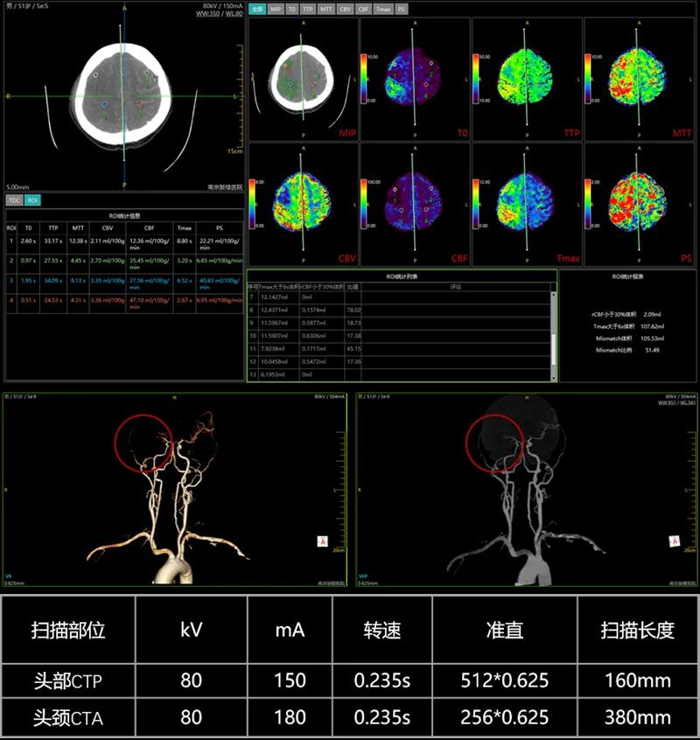Image resolution: width=700 pixels, height=740 pixels.
Task: Open the MTT map tab
Action: tap(325, 9)
